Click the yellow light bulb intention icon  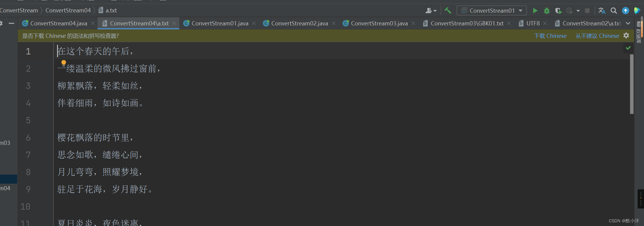63,63
